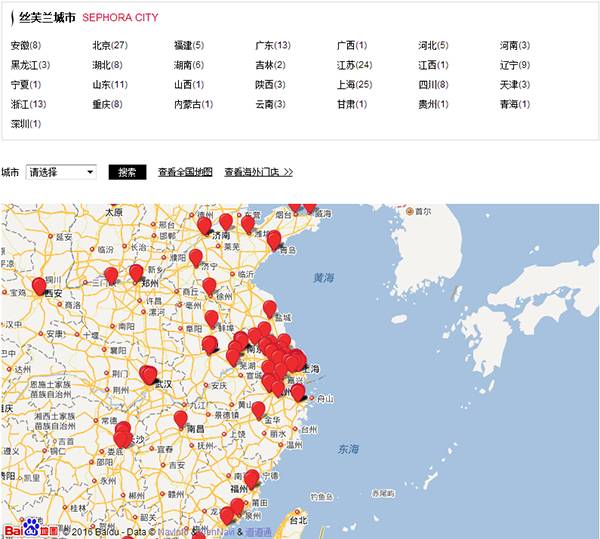Click the Baidu map logo
This screenshot has height=539, width=600.
coord(31,529)
